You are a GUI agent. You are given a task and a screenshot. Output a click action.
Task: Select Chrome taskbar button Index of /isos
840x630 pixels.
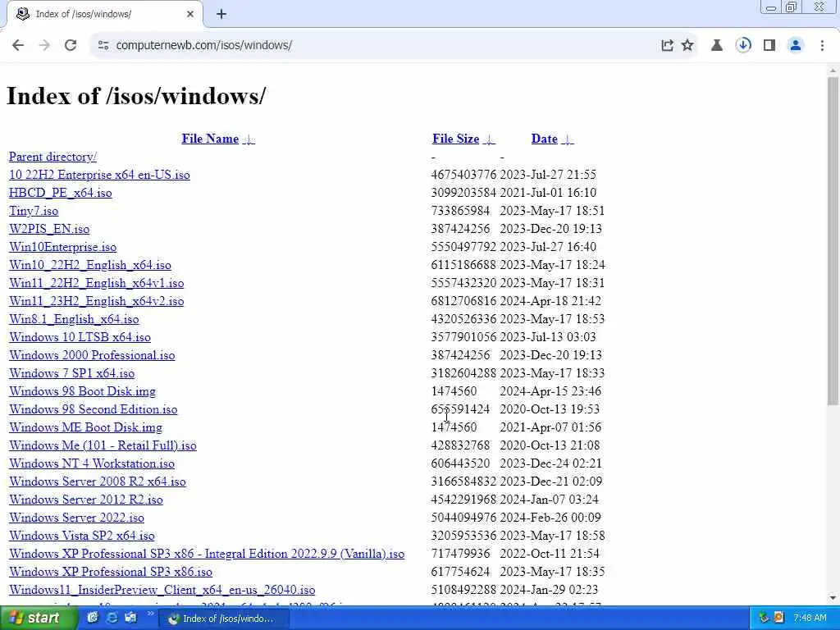(x=225, y=619)
